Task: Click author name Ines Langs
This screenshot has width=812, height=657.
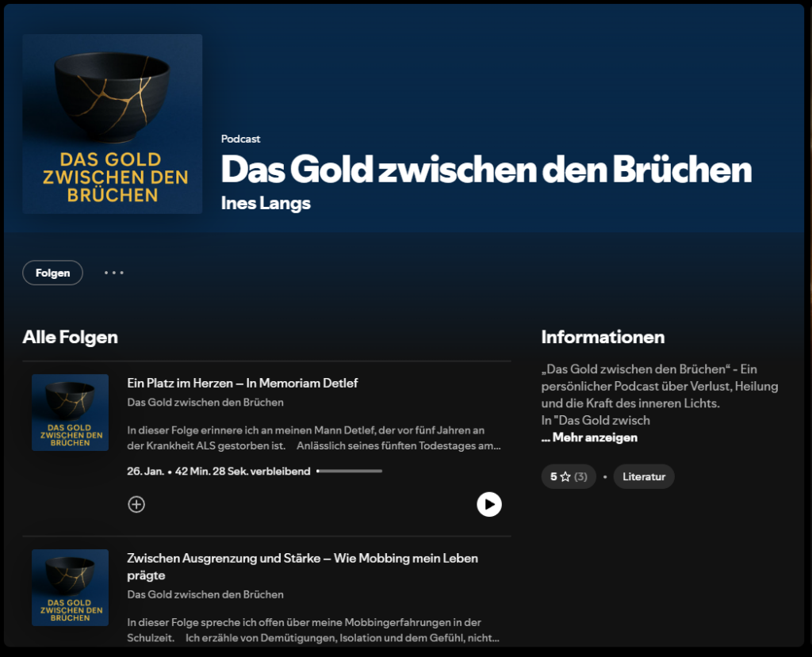Action: click(x=266, y=203)
